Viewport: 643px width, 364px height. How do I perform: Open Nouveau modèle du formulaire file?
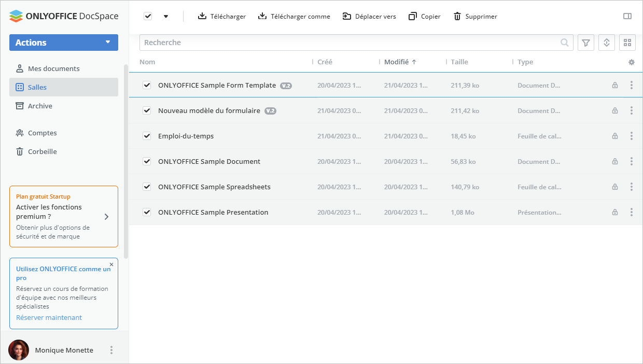(x=209, y=110)
